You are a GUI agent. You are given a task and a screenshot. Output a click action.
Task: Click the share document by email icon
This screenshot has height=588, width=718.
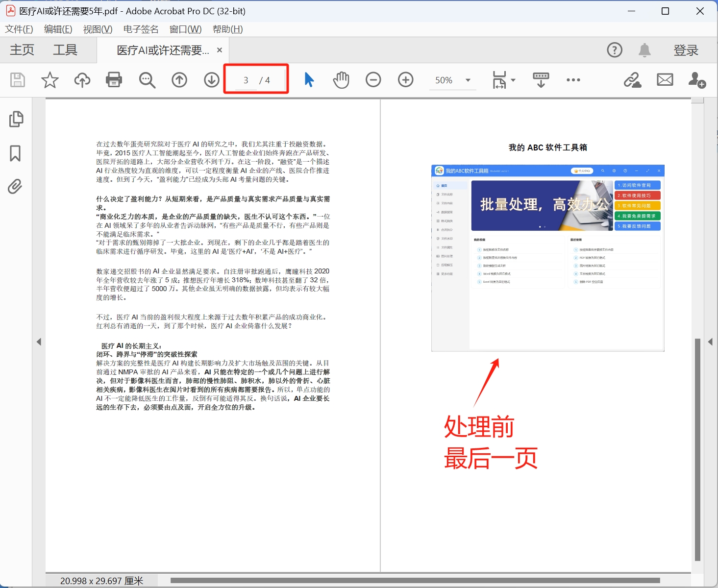pyautogui.click(x=665, y=79)
